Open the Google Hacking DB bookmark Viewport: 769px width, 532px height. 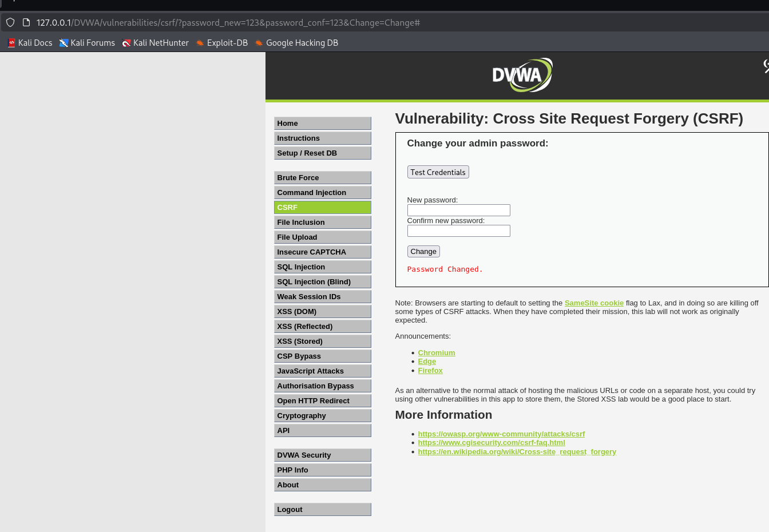296,43
